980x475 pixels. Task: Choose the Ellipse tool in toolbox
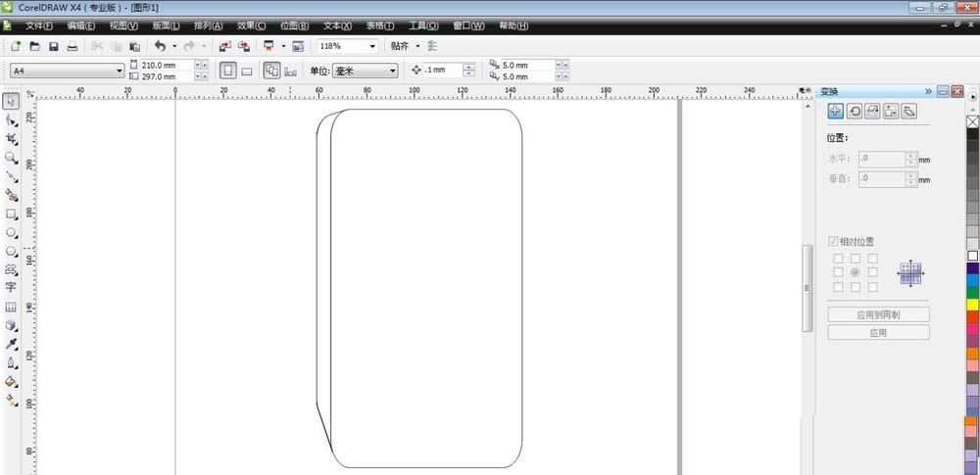pyautogui.click(x=11, y=232)
